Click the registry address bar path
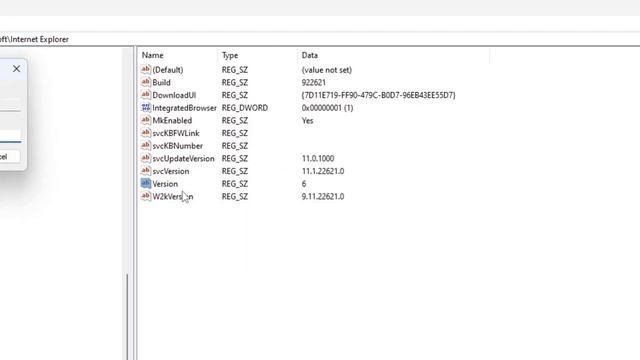 tap(34, 39)
